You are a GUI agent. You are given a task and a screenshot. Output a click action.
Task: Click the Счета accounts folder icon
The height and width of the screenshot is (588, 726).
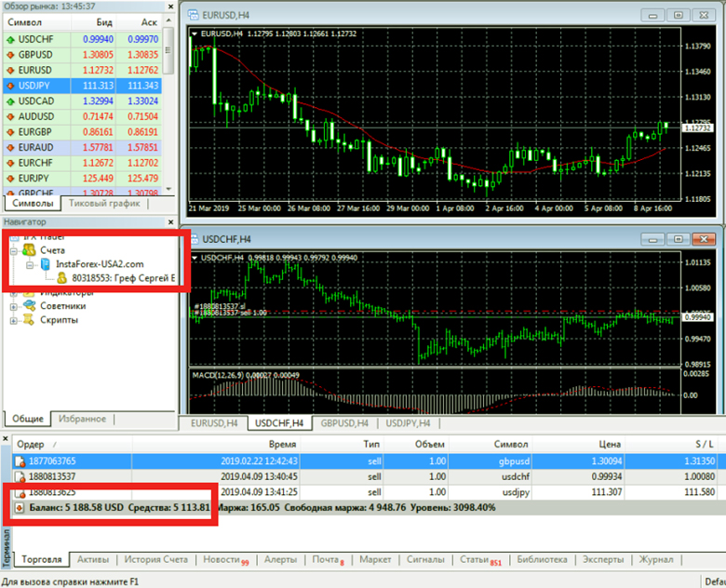pos(29,250)
